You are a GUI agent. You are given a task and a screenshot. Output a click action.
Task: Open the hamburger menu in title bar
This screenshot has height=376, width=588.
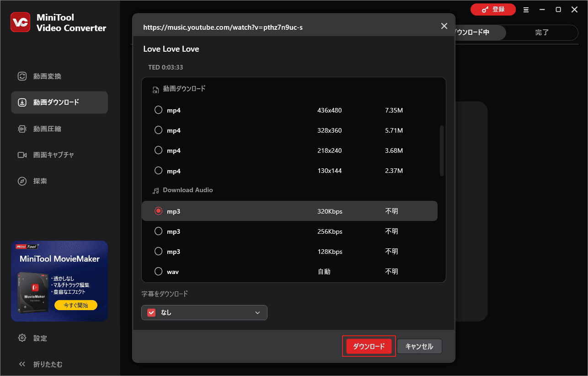[526, 10]
